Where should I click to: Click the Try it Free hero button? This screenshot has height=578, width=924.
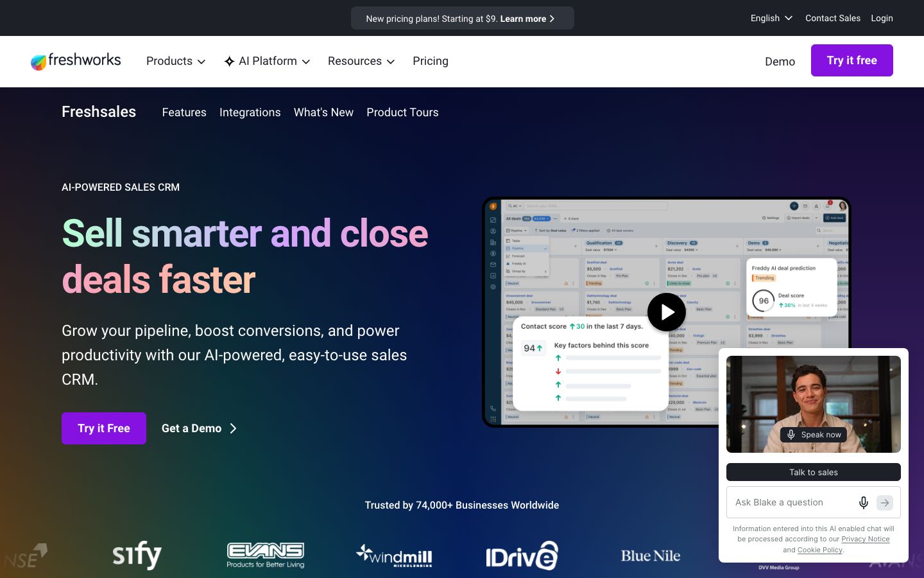pyautogui.click(x=104, y=428)
